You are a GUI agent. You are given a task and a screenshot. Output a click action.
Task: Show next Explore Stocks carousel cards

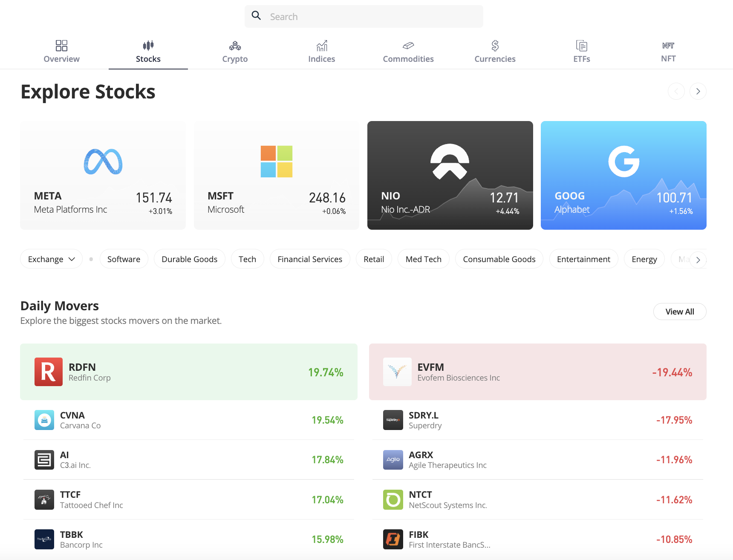click(x=698, y=91)
